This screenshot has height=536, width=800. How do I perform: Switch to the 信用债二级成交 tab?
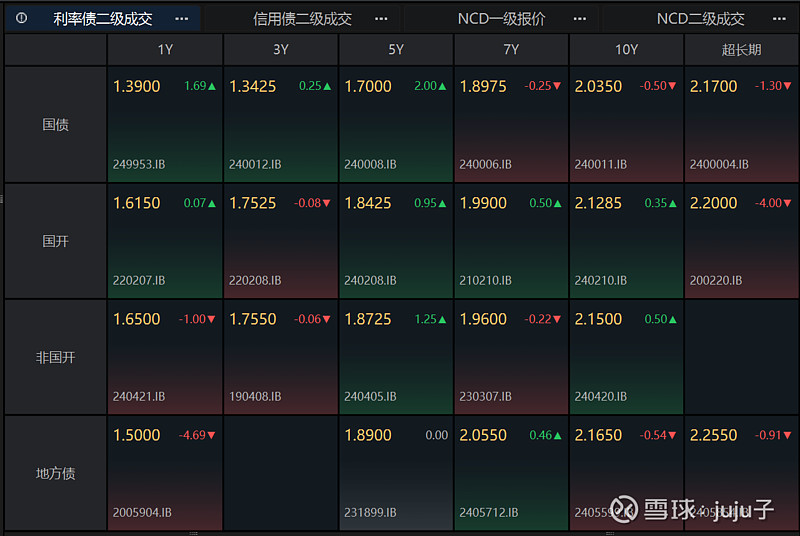(302, 18)
